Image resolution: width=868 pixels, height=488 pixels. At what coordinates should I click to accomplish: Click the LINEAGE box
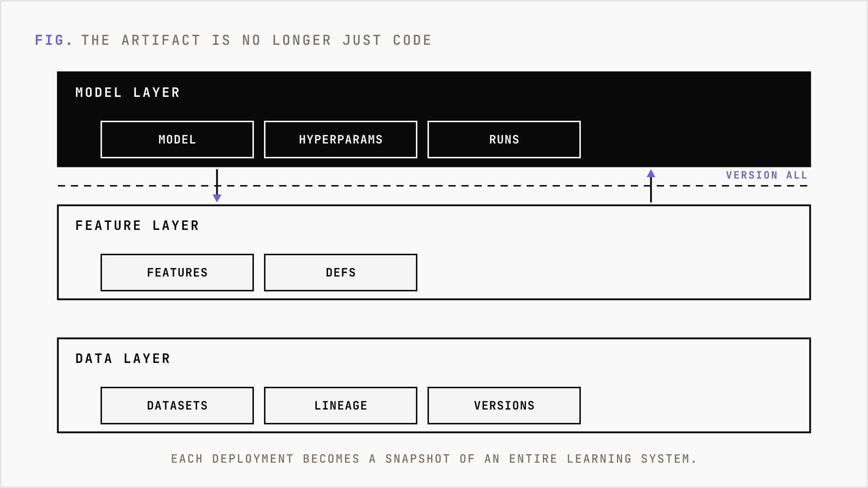tap(341, 406)
